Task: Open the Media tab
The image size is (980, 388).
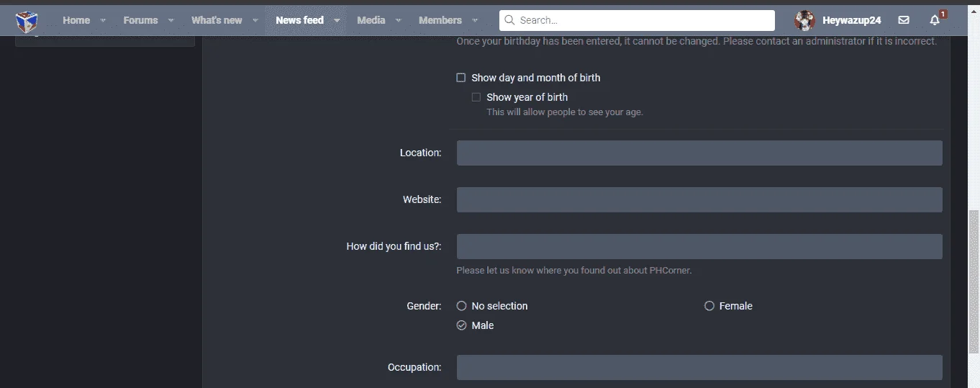Action: tap(371, 20)
